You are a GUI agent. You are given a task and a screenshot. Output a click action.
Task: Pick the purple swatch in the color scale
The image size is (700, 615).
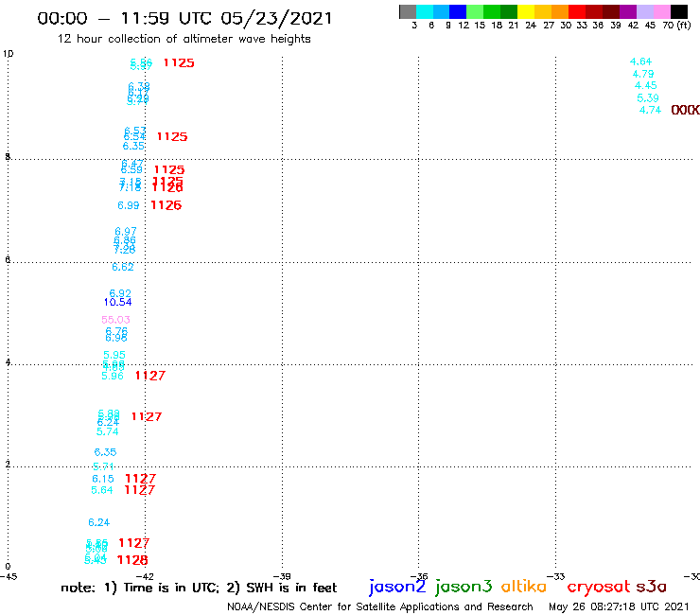point(628,11)
